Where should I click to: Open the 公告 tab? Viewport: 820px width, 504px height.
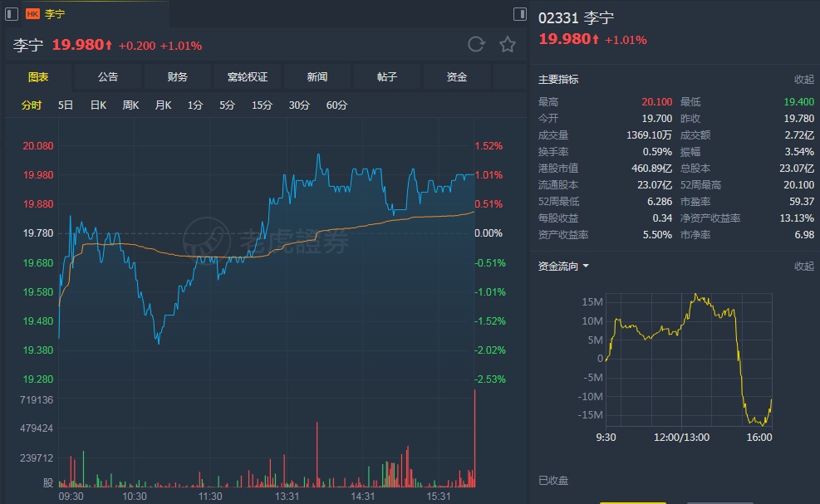pyautogui.click(x=108, y=77)
